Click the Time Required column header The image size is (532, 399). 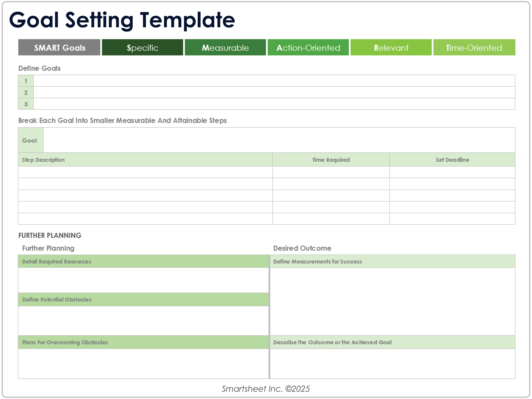[x=331, y=160]
